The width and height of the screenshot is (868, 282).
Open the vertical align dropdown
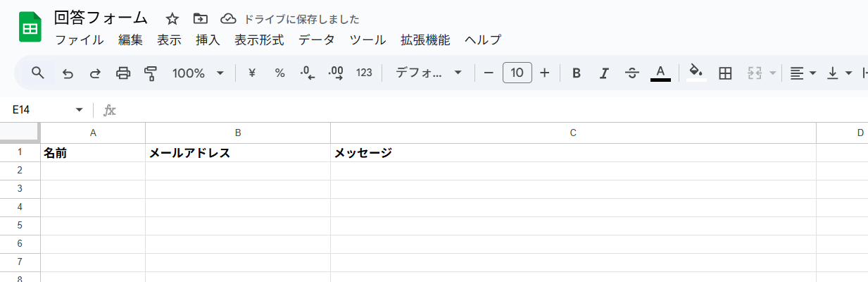coord(838,73)
